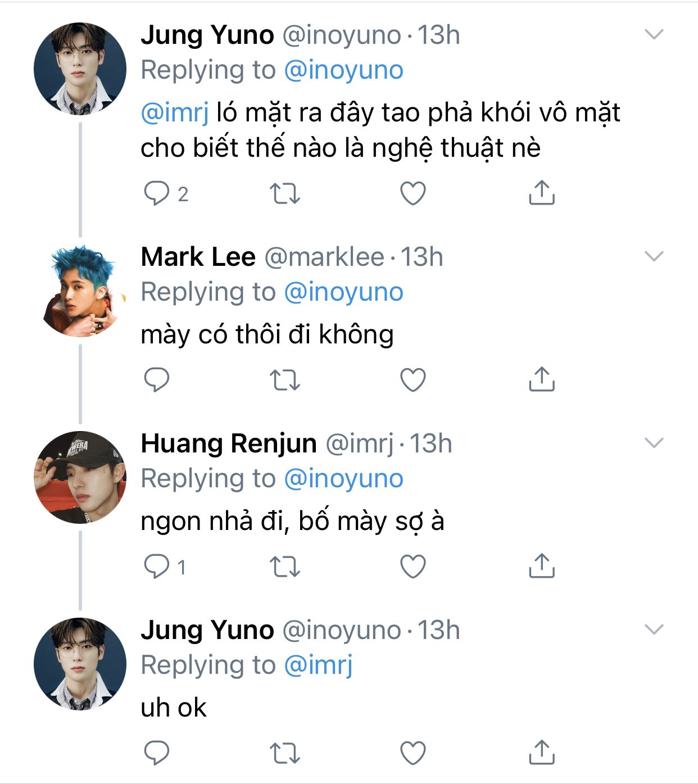Share Jung Yuno's first tweet
This screenshot has width=698, height=784.
(x=542, y=193)
